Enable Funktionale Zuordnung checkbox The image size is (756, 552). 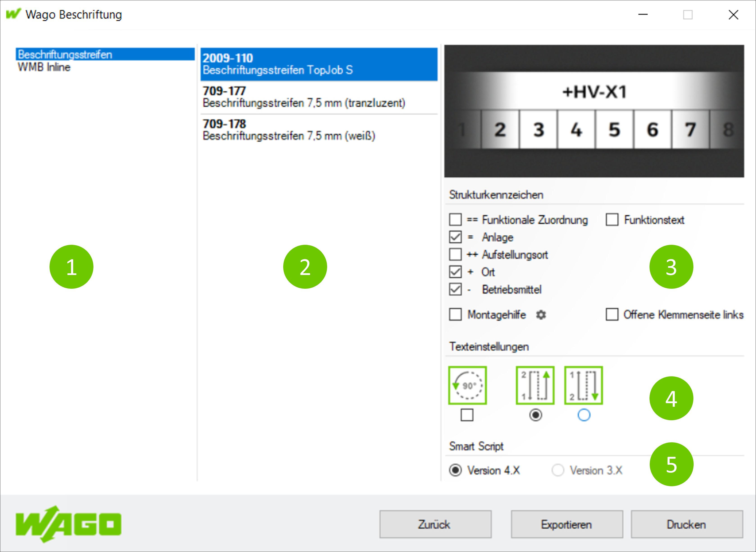pyautogui.click(x=455, y=220)
